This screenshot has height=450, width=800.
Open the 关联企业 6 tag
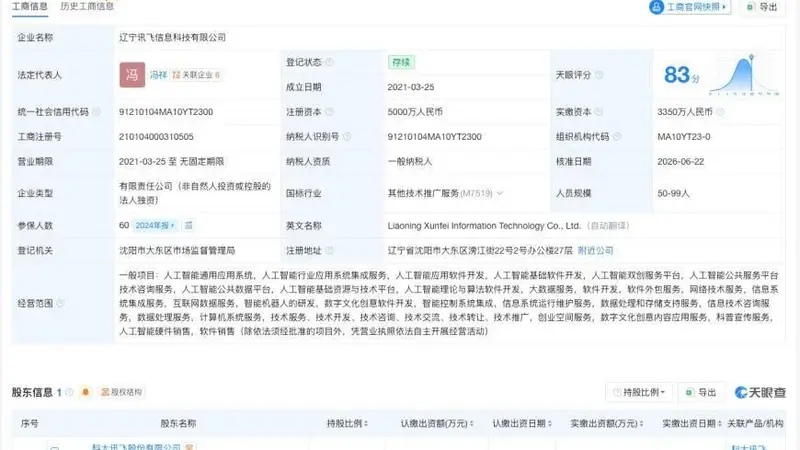click(x=196, y=75)
